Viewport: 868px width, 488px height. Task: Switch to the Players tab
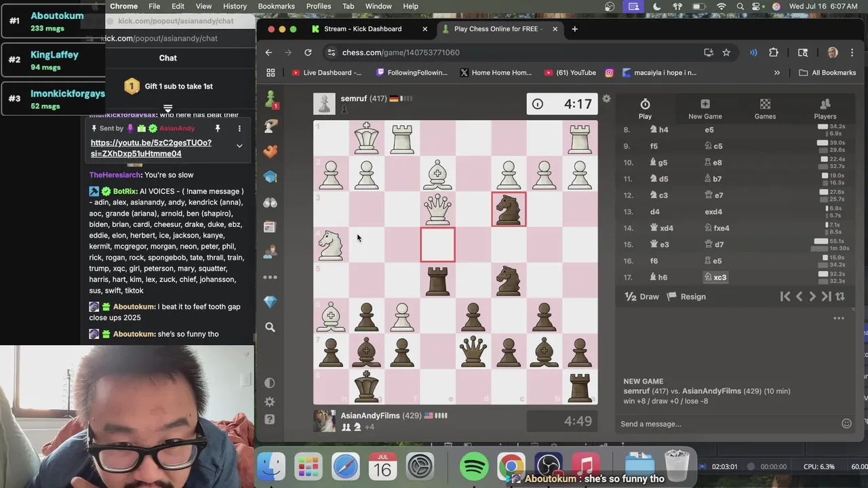[x=825, y=108]
